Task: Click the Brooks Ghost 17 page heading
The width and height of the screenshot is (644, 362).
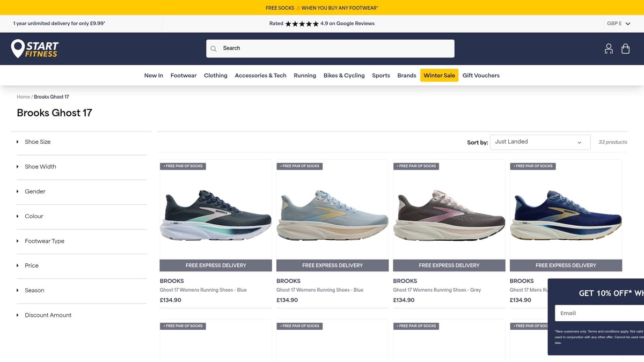Action: pos(54,113)
